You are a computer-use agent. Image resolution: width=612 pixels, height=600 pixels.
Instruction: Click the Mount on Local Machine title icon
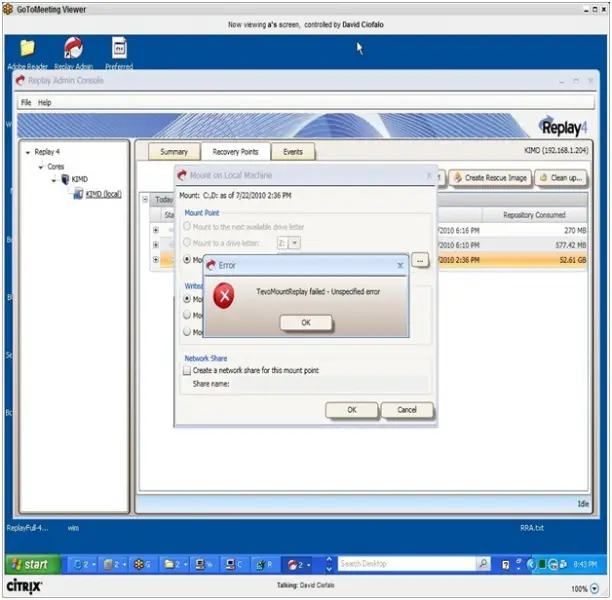tap(182, 175)
